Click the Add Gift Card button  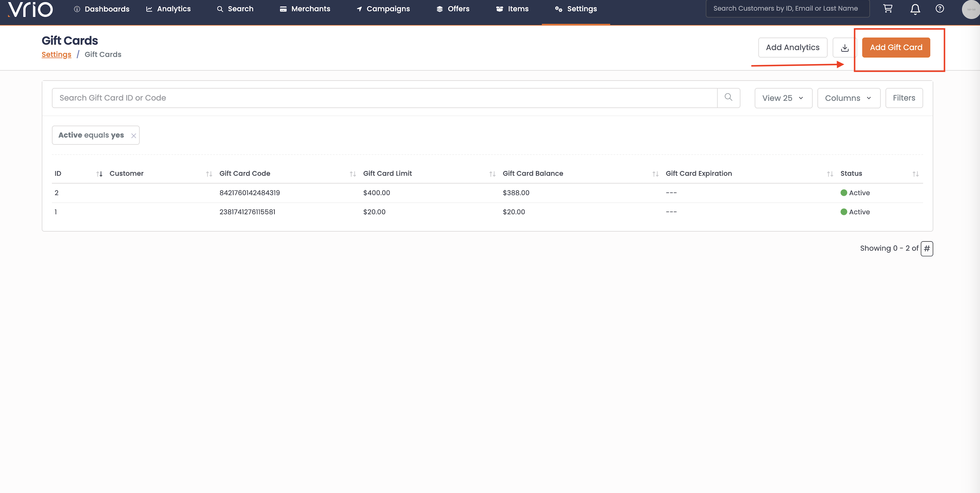point(895,48)
